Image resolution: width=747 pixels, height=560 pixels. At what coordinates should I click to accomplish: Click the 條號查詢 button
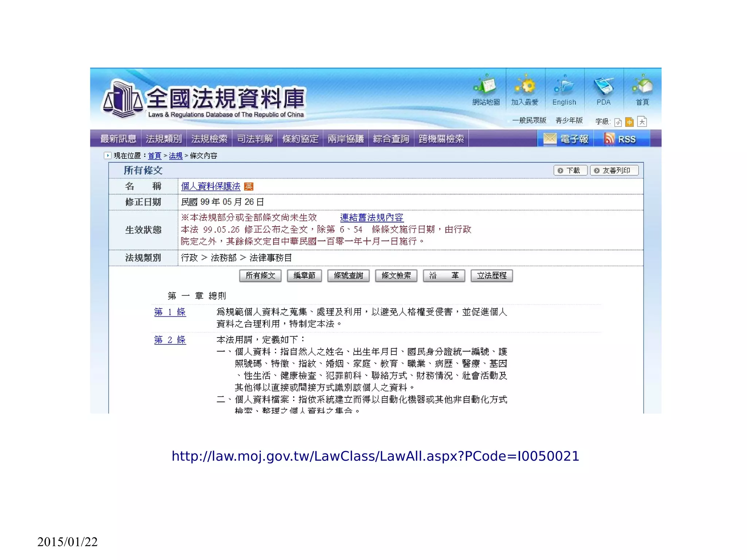(x=348, y=276)
